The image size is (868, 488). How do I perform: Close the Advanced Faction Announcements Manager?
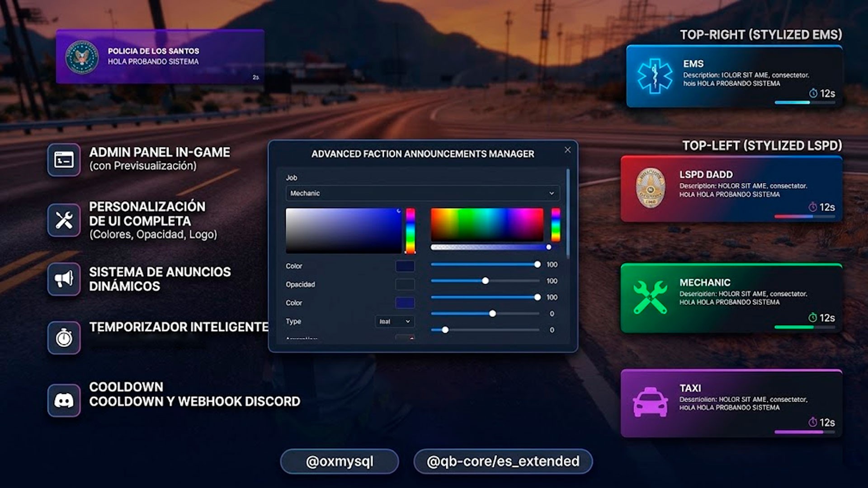coord(567,150)
